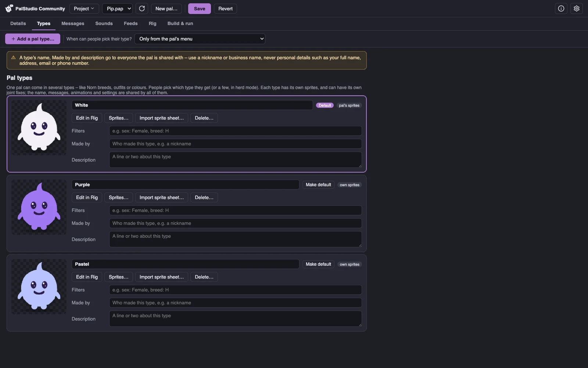Open the Build & run tab
Viewport: 588px width, 368px height.
click(x=180, y=24)
